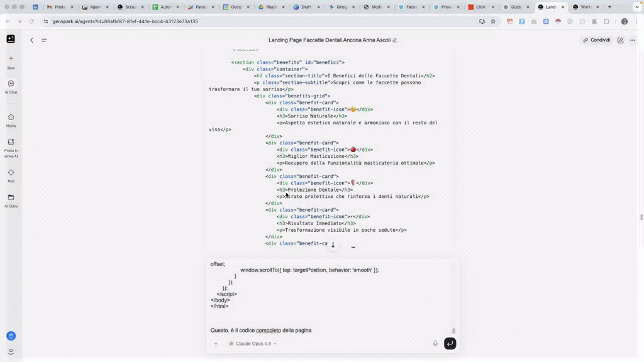This screenshot has height=362, width=644.
Task: Send the message with the orange arrow button
Action: 450,343
